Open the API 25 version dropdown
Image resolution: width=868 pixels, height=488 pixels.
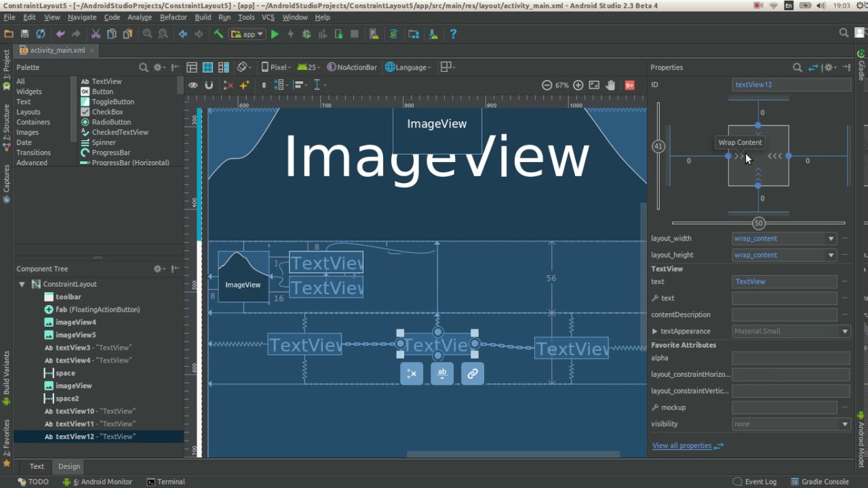(x=309, y=67)
